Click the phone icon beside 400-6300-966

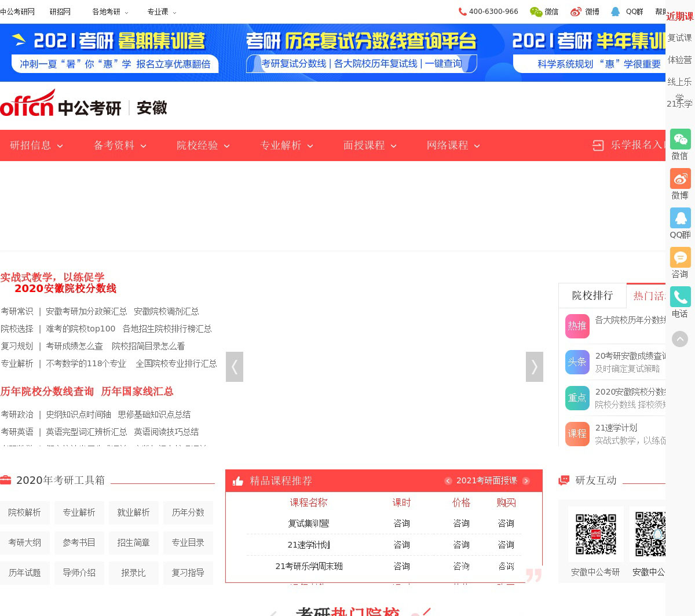tap(462, 12)
